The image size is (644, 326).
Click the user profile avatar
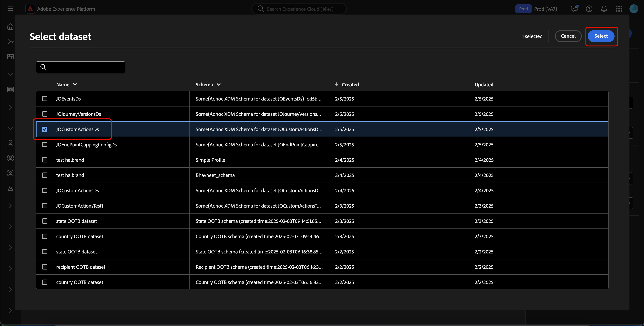pos(634,9)
